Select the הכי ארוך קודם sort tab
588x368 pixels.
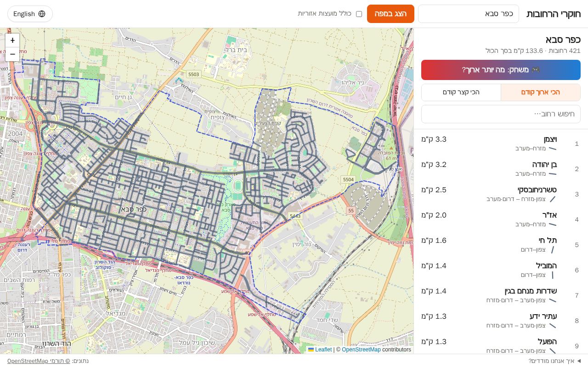(x=541, y=92)
